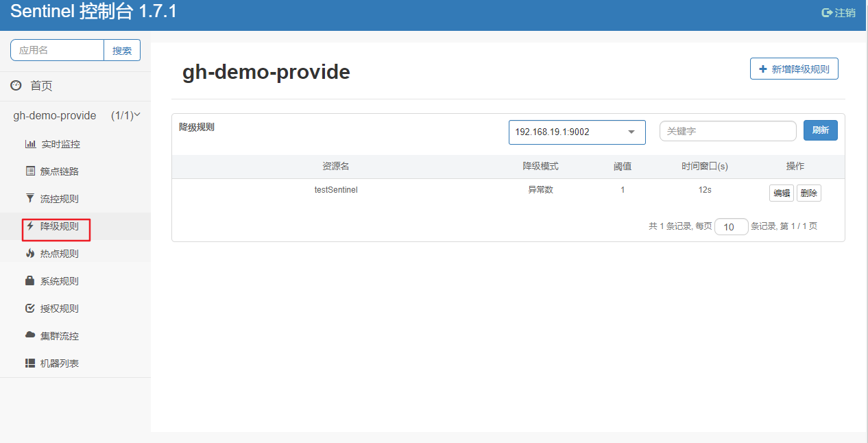Click the funnel icon for 流控规则
868x443 pixels.
[x=30, y=199]
